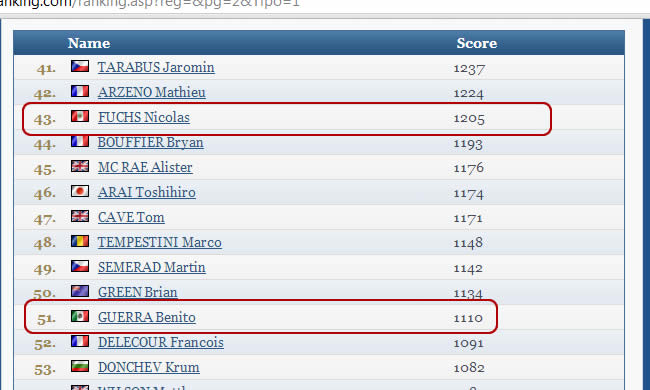
Task: Click rank number 53.
Action: (x=45, y=369)
